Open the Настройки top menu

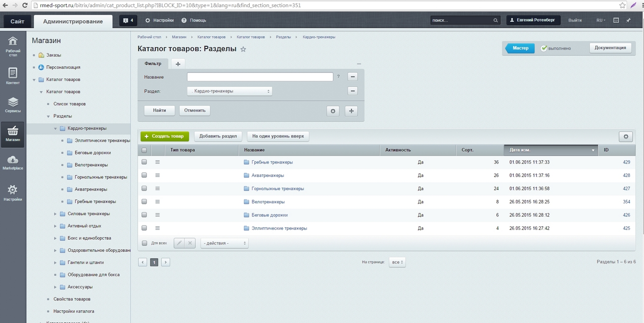pyautogui.click(x=159, y=21)
